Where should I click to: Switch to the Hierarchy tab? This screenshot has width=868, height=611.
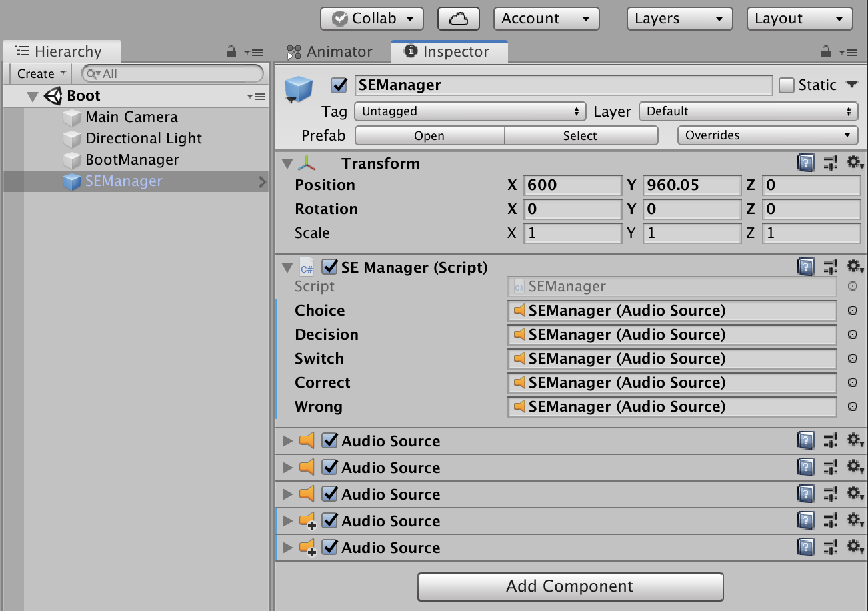[61, 51]
